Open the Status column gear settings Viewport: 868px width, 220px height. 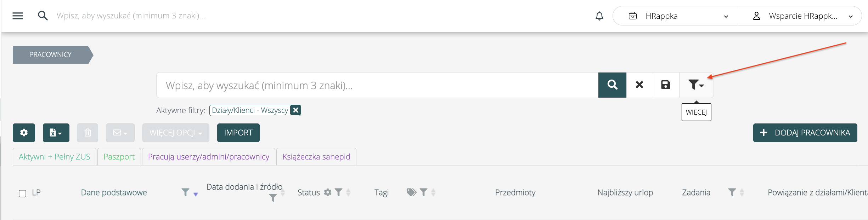328,192
